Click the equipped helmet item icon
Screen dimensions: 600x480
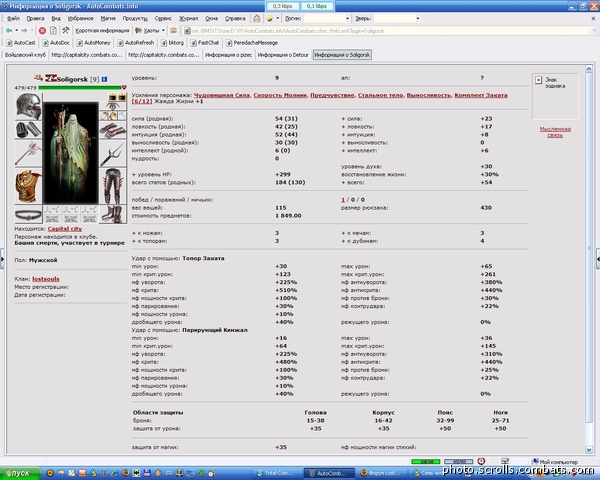click(x=28, y=106)
